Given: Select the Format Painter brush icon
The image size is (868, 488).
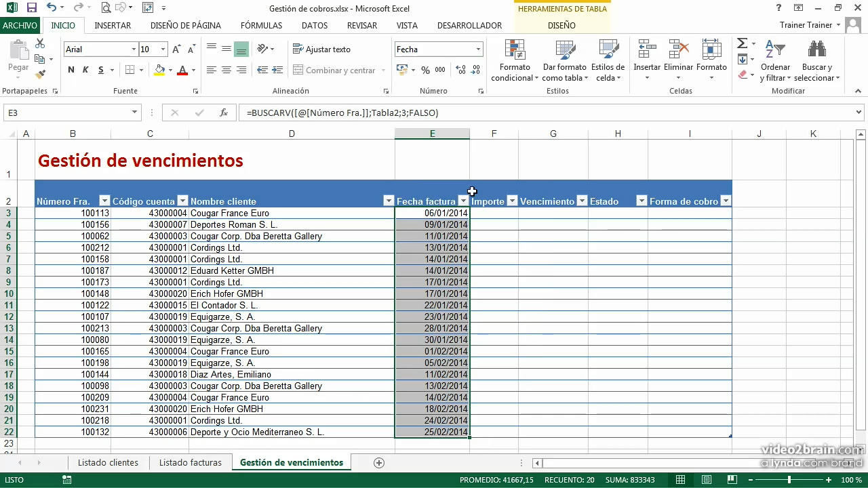Looking at the screenshot, I should point(40,73).
